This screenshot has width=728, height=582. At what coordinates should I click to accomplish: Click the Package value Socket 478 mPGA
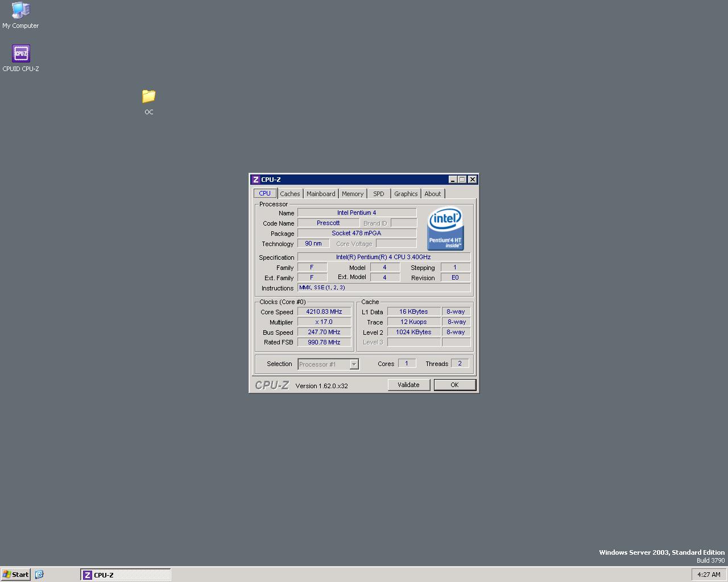pos(357,233)
